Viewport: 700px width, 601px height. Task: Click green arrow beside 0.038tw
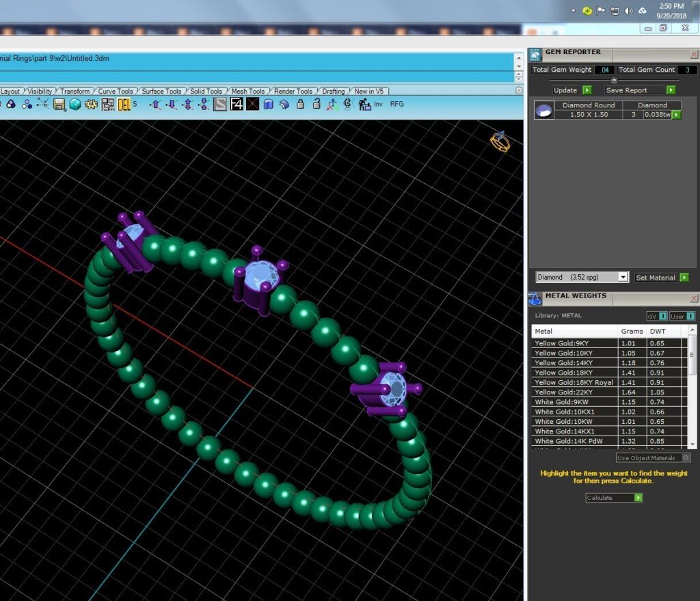coord(676,115)
